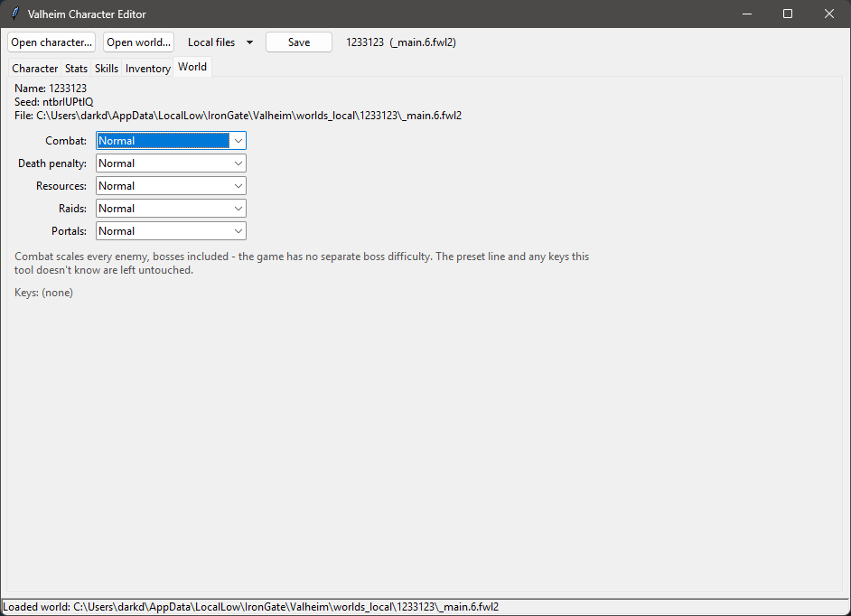Screen dimensions: 851x616
Task: Maximize the editor window
Action: [788, 14]
